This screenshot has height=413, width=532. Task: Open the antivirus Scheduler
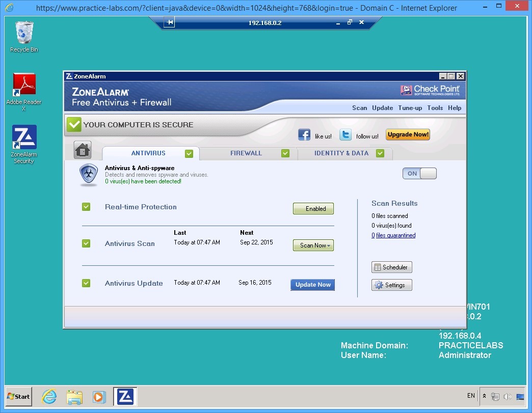391,267
